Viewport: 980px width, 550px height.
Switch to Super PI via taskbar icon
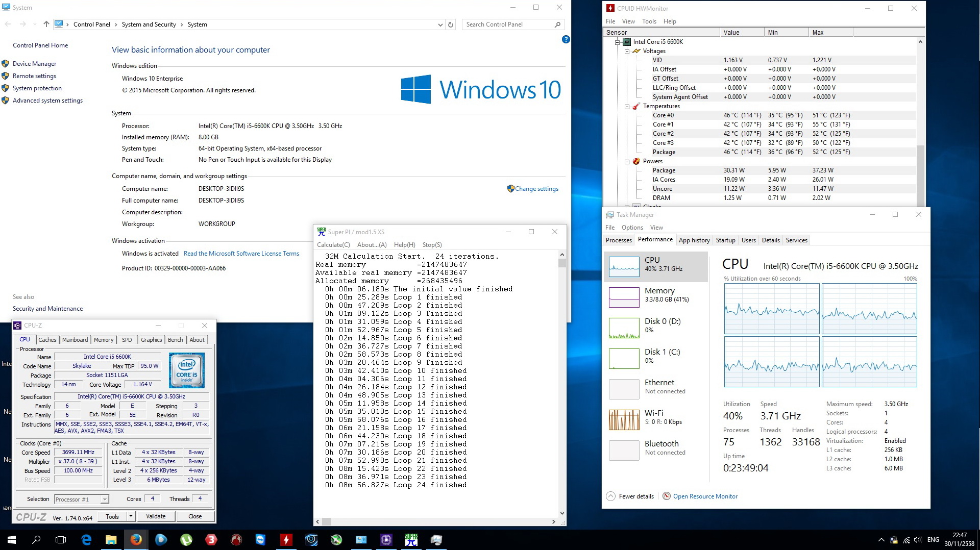tap(411, 540)
